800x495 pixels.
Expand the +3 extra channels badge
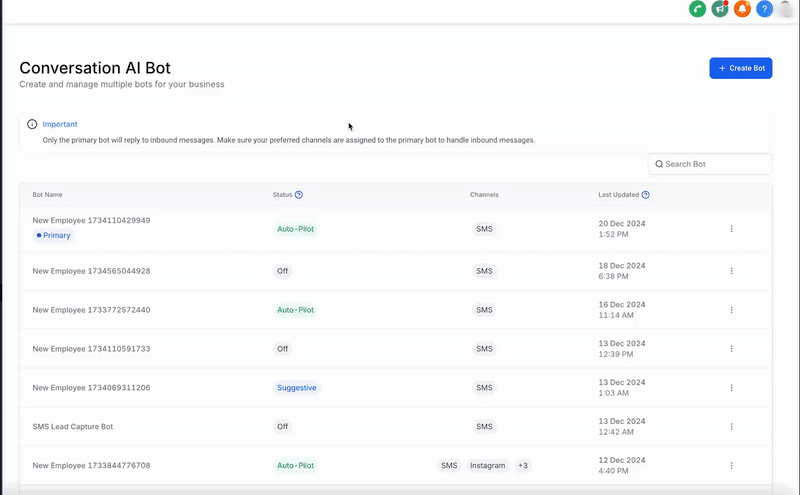(x=522, y=465)
